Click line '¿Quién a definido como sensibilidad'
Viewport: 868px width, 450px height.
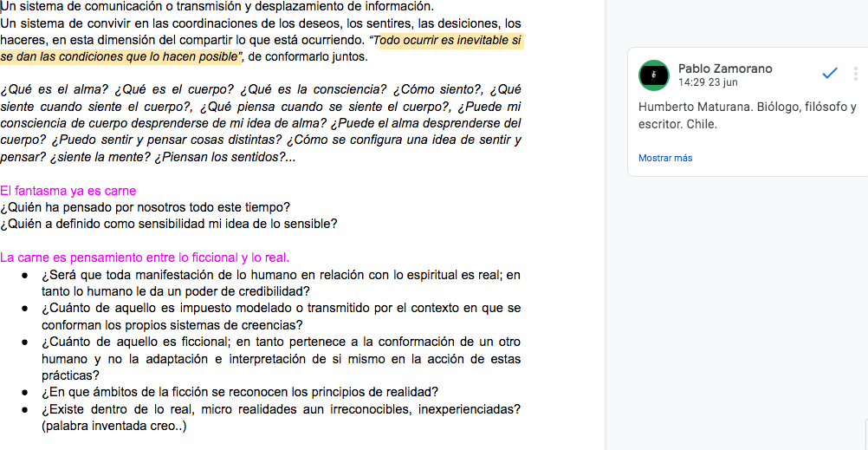click(x=169, y=224)
